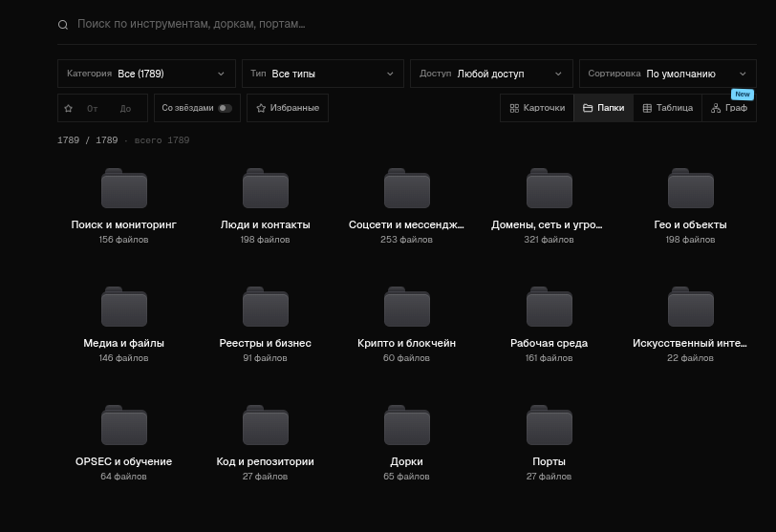Click the 'Люди и контакты' folder name
The height and width of the screenshot is (532, 776).
point(266,224)
